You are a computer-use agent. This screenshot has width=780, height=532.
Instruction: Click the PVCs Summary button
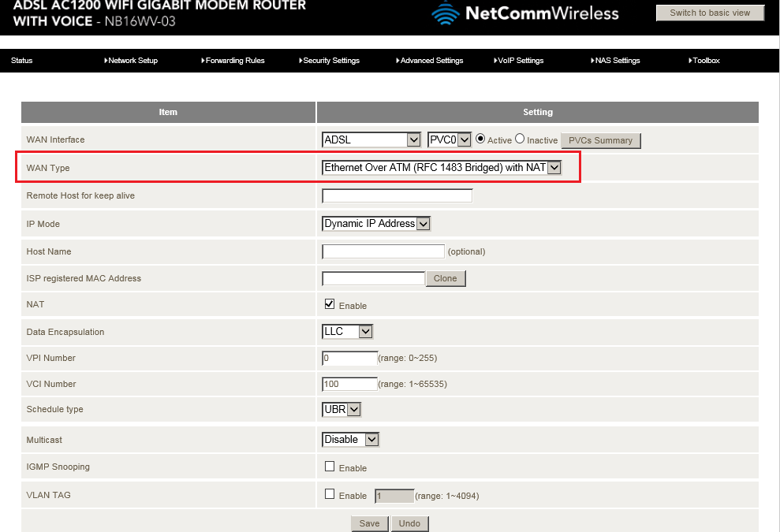point(600,141)
